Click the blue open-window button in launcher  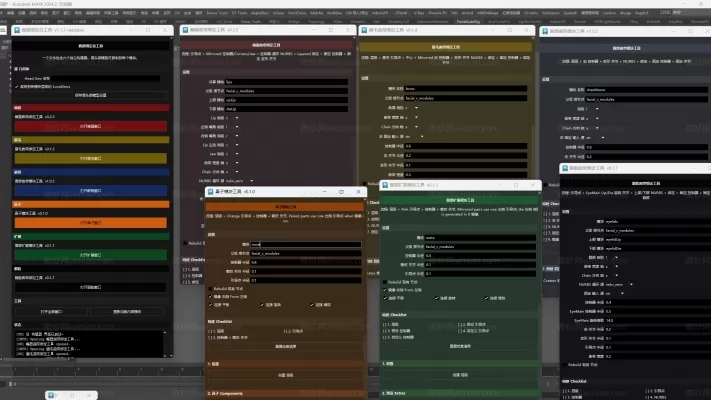(91, 190)
